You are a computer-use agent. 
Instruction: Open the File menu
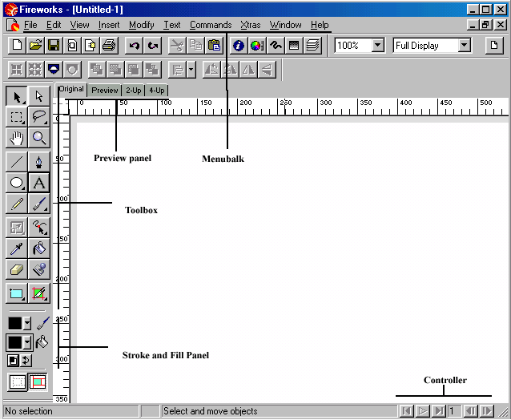click(30, 25)
